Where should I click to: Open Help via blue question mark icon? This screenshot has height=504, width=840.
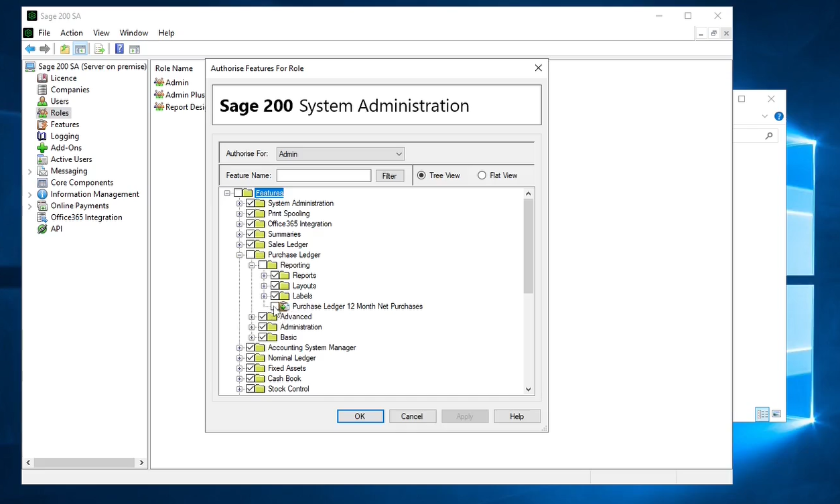click(119, 49)
